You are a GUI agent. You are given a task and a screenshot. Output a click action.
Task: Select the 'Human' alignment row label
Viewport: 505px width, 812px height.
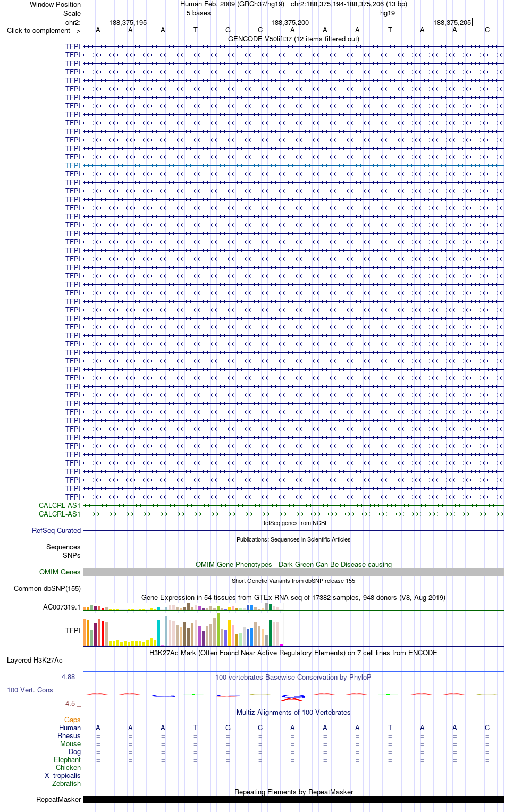point(70,728)
